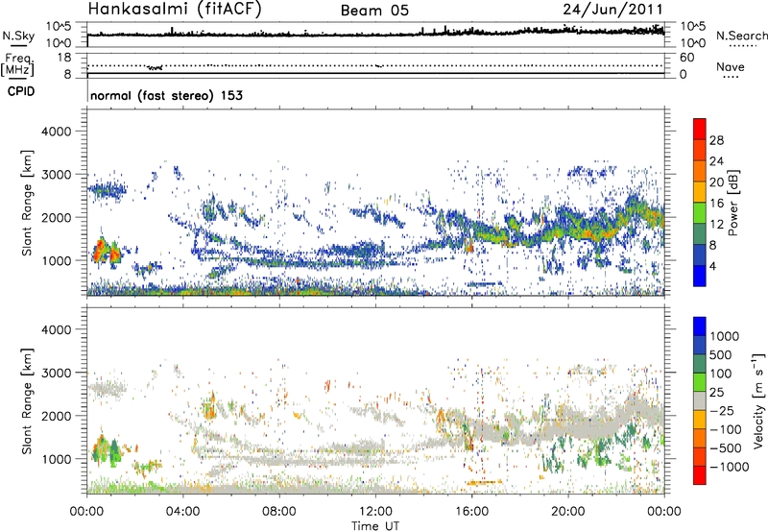Click the "12:00" time tick label
The height and width of the screenshot is (532, 768).
[375, 512]
